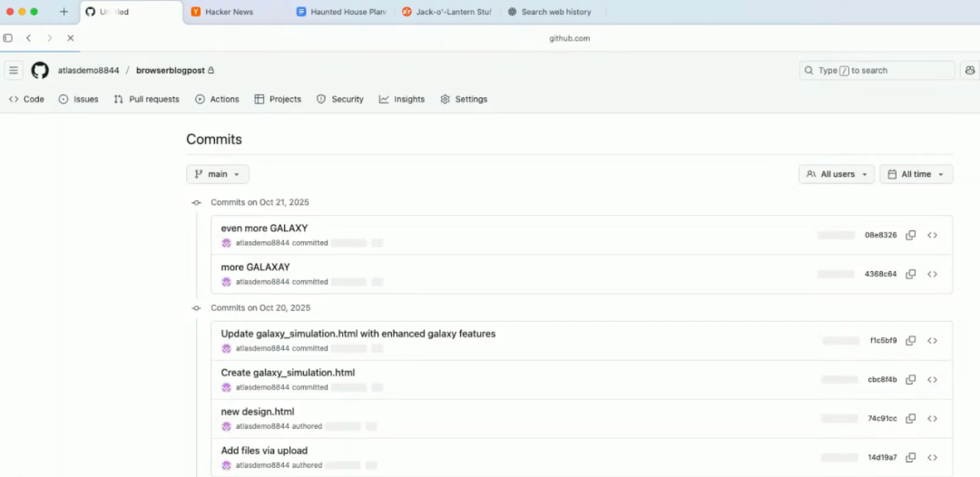Image resolution: width=980 pixels, height=477 pixels.
Task: Open the atlasdemo8844 owner link
Action: tap(88, 70)
